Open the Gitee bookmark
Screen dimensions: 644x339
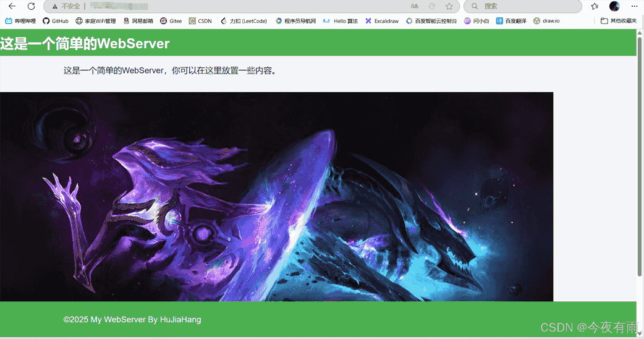171,21
